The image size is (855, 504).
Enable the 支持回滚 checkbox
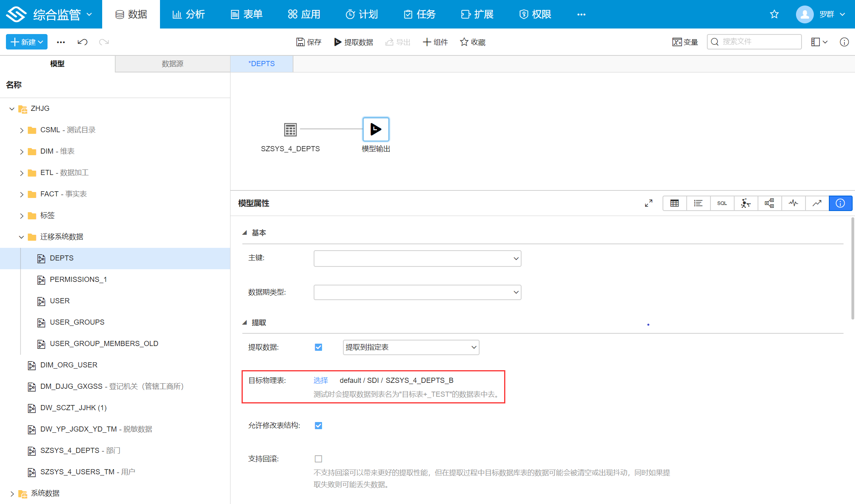coord(318,459)
